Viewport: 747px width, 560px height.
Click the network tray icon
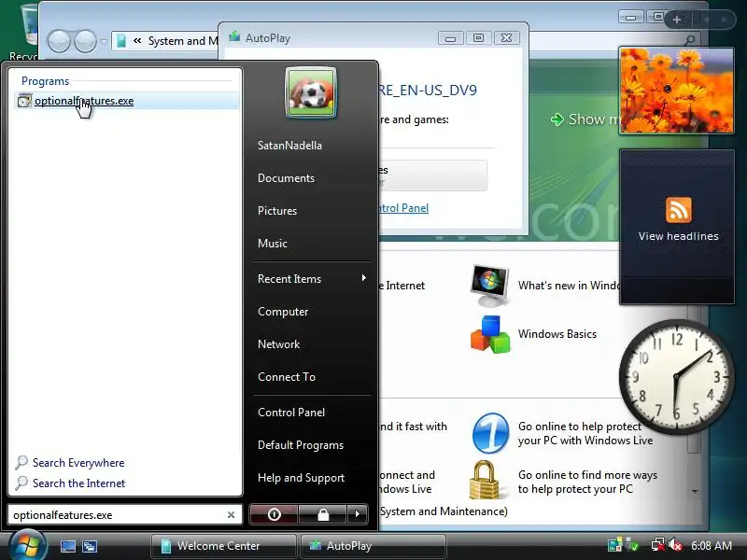pos(658,545)
